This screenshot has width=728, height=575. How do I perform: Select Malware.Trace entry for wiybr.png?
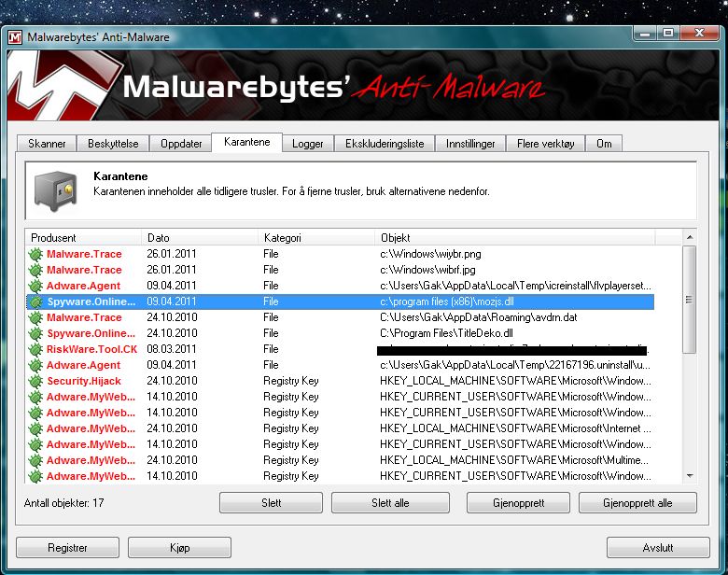pyautogui.click(x=84, y=254)
